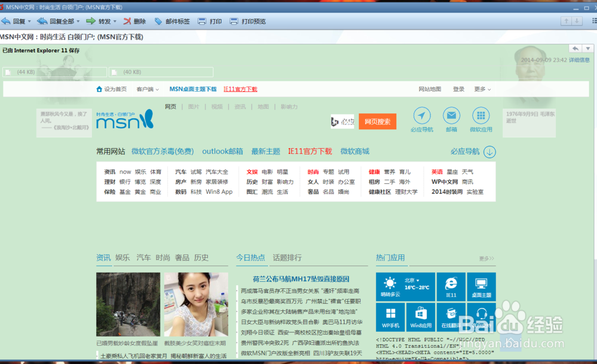Switch to the 话题排行 tab
This screenshot has height=364, width=597.
[287, 258]
